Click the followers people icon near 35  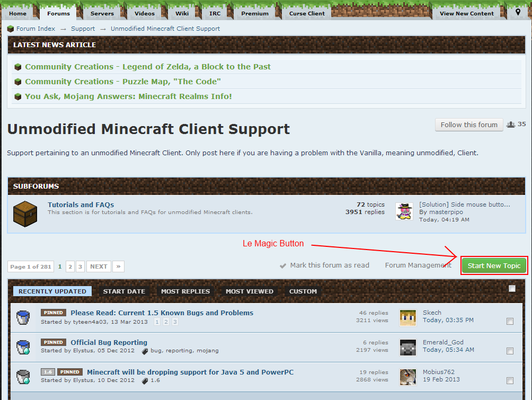click(511, 125)
